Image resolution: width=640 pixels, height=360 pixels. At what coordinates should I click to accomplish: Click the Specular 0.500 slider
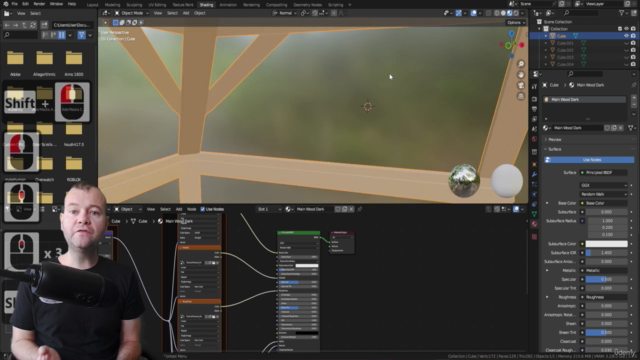[607, 279]
